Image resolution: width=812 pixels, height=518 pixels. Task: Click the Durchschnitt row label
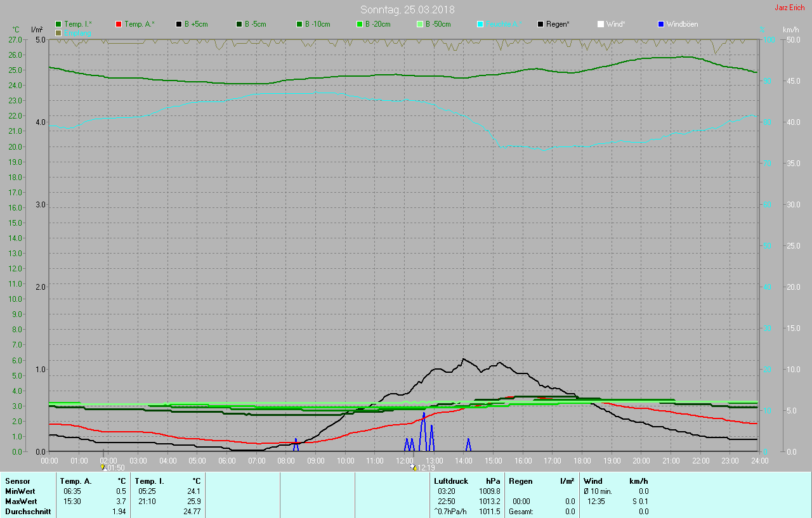point(28,512)
